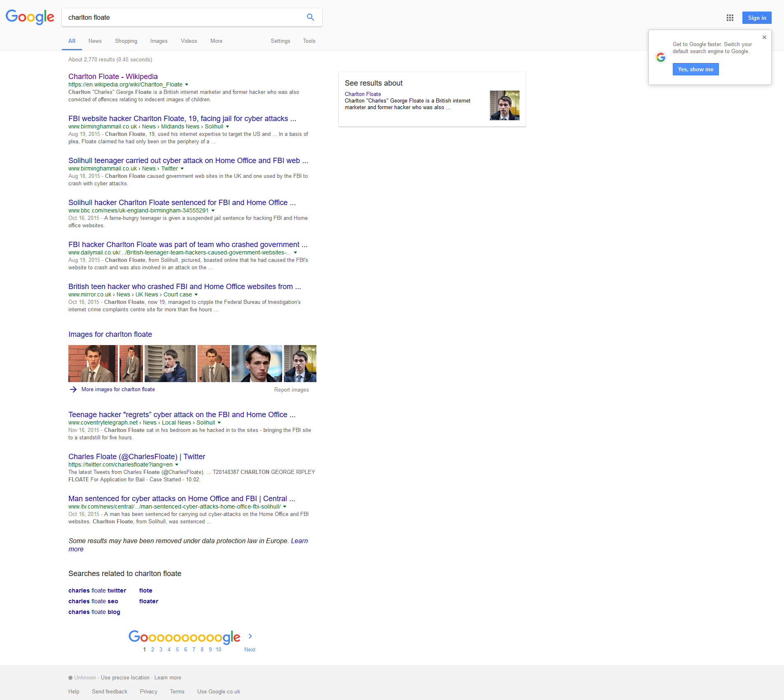Click Report images link

pos(291,390)
